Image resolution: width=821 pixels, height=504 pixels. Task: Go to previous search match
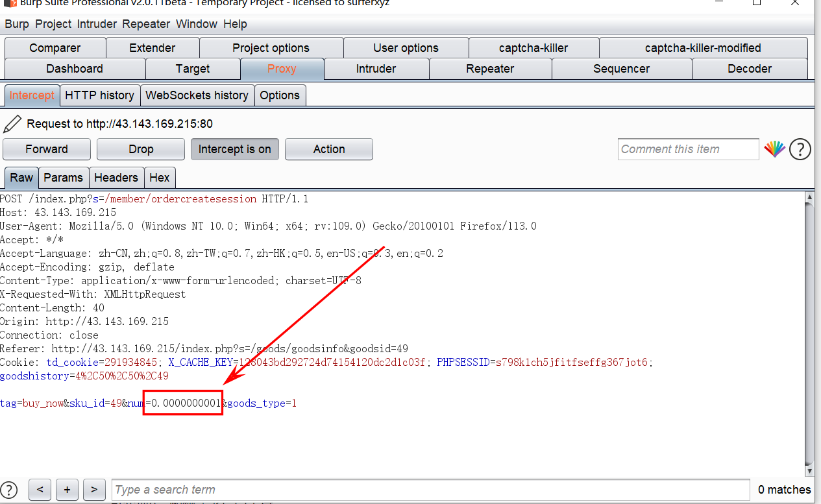pos(40,490)
